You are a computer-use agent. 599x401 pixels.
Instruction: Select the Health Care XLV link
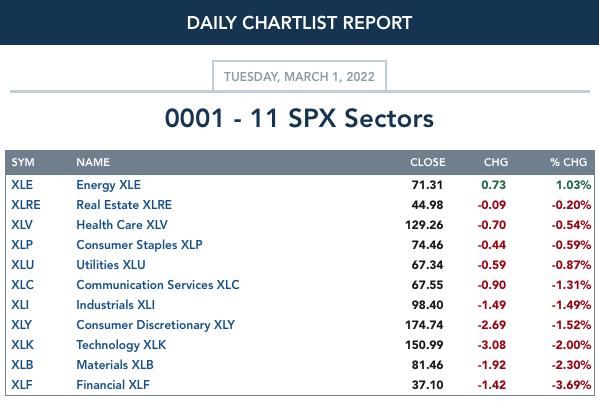tap(122, 225)
